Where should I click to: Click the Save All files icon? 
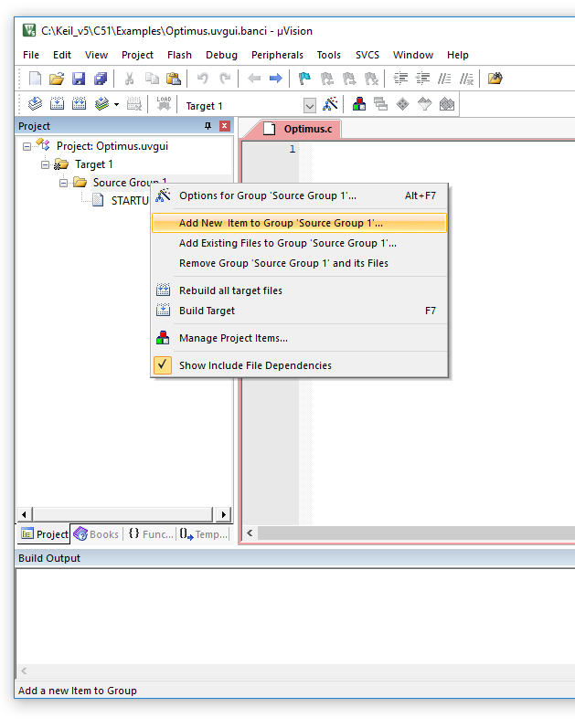pyautogui.click(x=101, y=79)
